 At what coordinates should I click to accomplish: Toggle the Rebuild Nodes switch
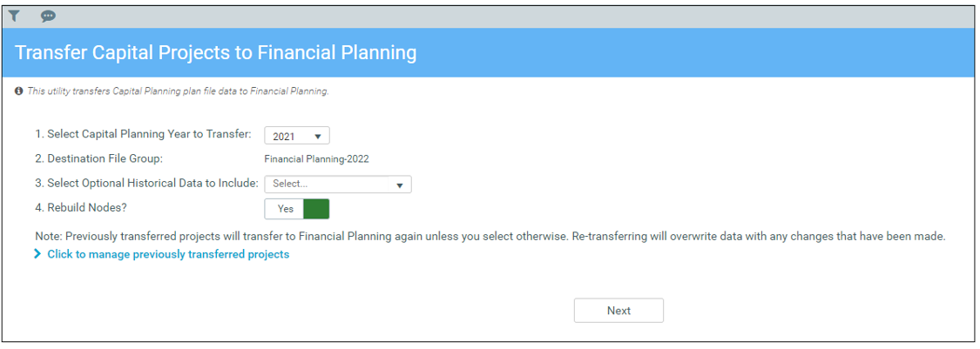tap(297, 209)
